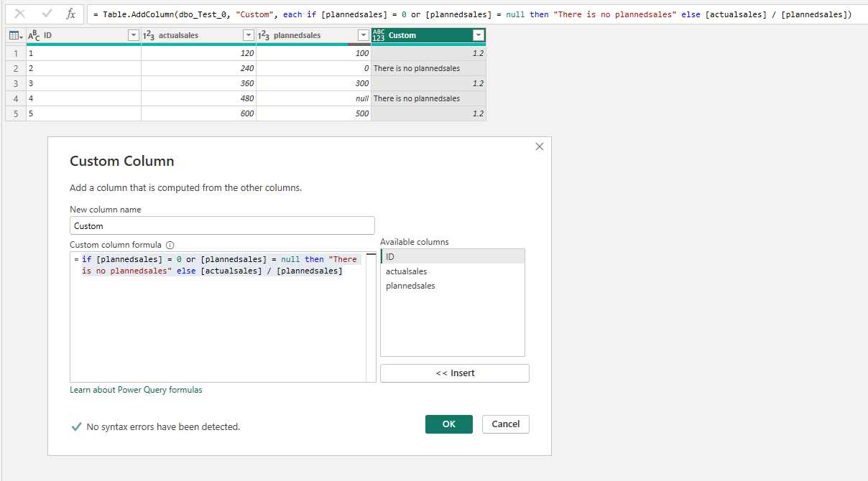Click plannedsales cell with value 500
The image size is (868, 481).
tap(313, 113)
